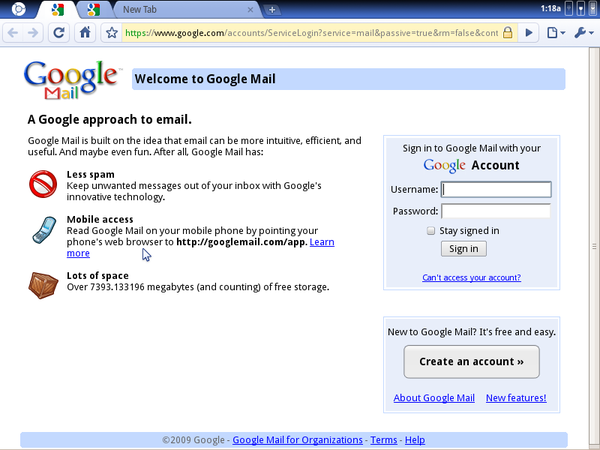
Task: Open the Help link in footer
Action: [x=415, y=440]
